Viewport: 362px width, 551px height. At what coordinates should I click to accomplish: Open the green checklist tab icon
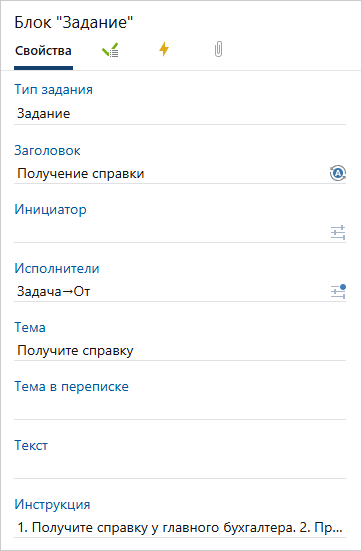(x=110, y=50)
